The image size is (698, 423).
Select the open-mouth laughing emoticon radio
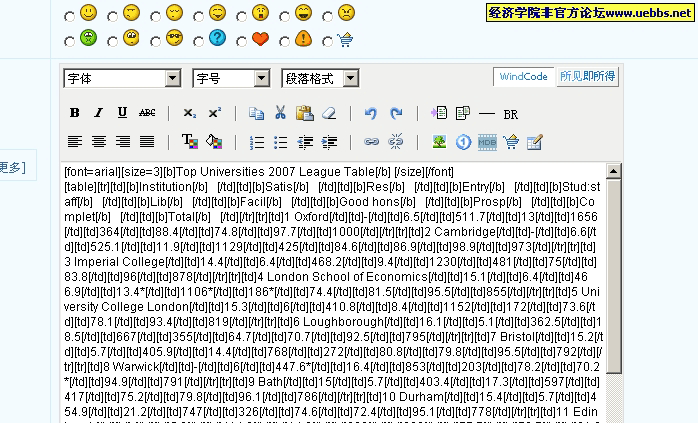coord(284,17)
